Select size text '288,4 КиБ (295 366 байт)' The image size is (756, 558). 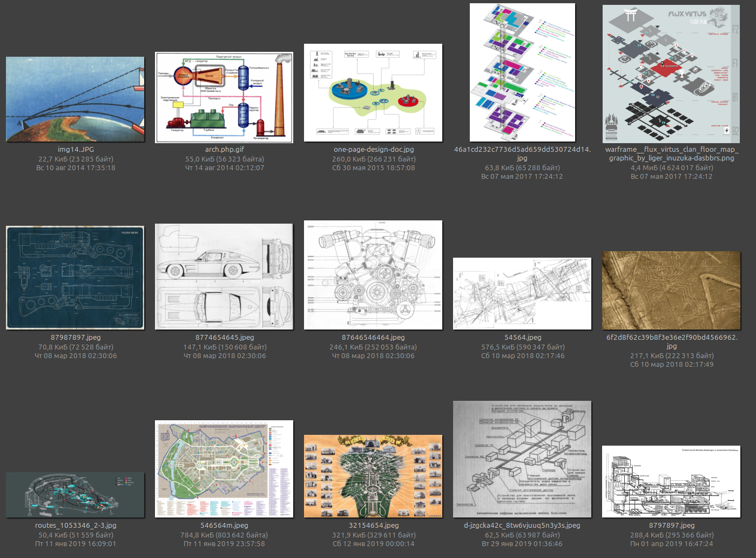(x=672, y=535)
